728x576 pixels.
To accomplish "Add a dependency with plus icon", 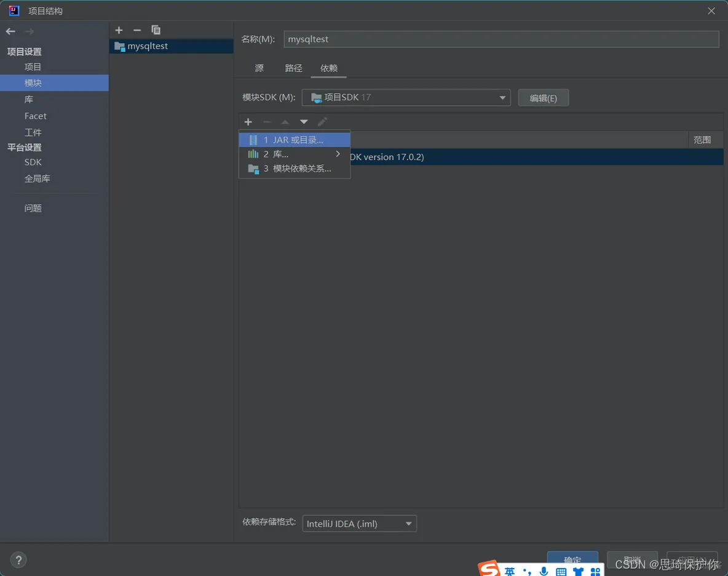I will click(248, 122).
